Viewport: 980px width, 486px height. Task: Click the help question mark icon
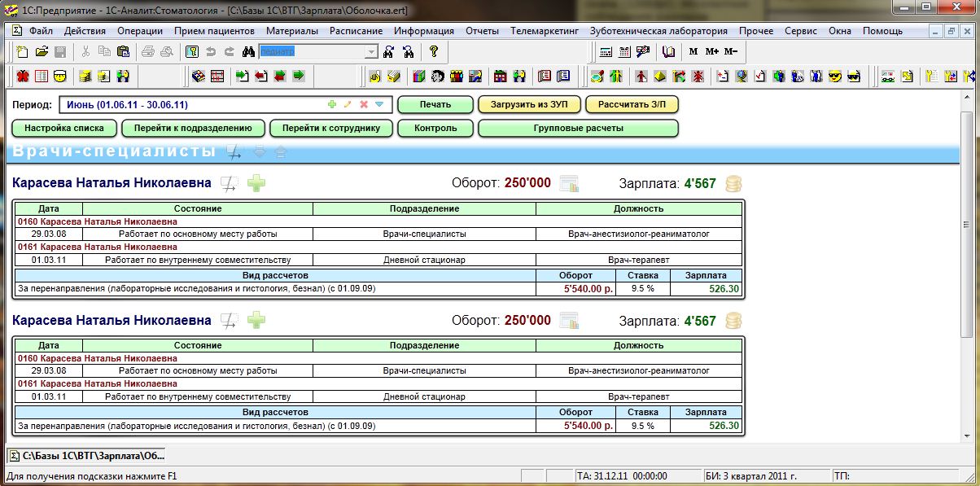pos(434,52)
